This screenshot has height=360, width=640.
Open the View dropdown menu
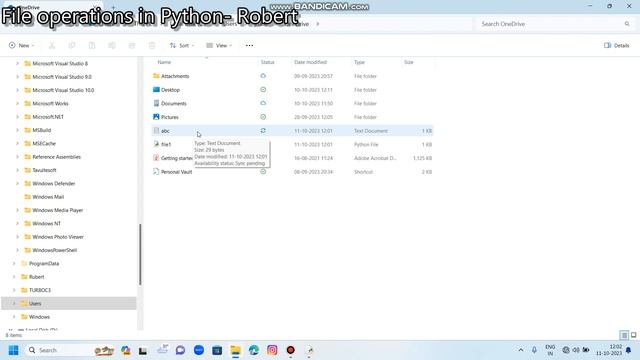(x=219, y=45)
